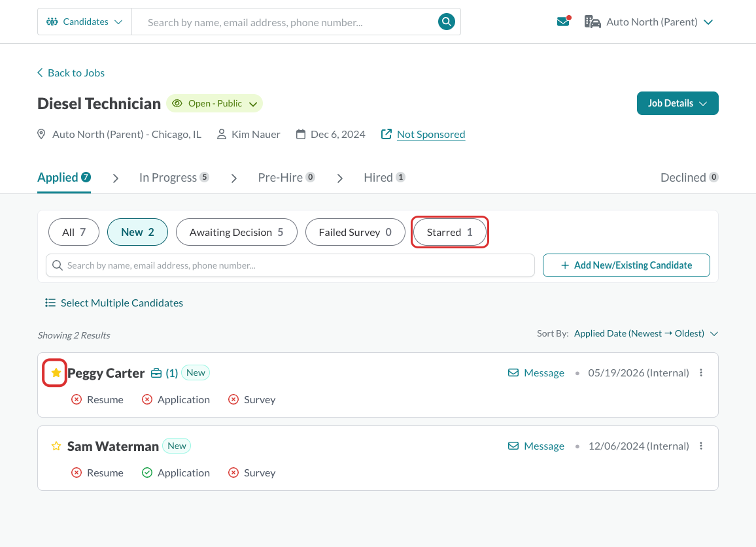Open Sam Waterman's three-dot options menu
The height and width of the screenshot is (547, 756).
(701, 446)
